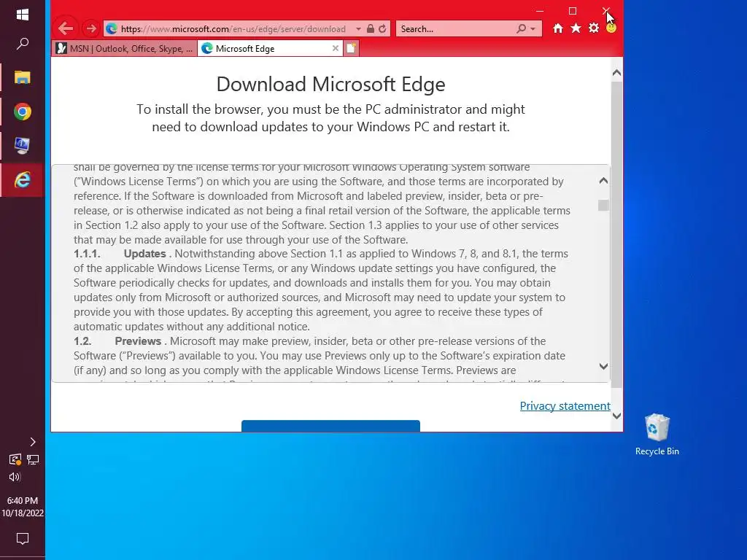Open the volume speaker control

click(x=15, y=477)
